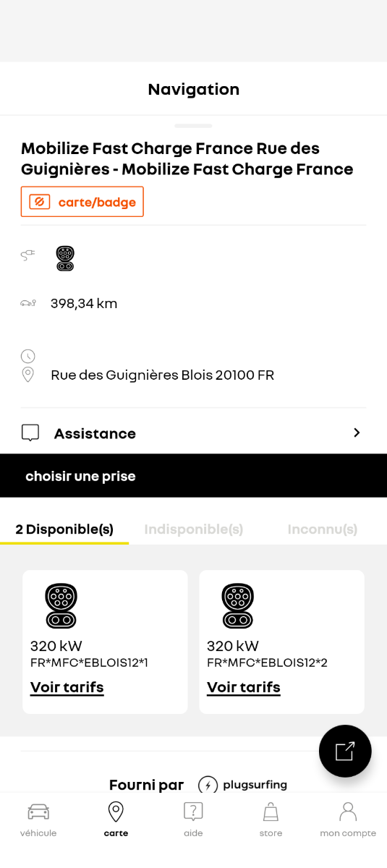
Task: Tap the connector icon for EBLOIS12*1
Action: pos(61,605)
